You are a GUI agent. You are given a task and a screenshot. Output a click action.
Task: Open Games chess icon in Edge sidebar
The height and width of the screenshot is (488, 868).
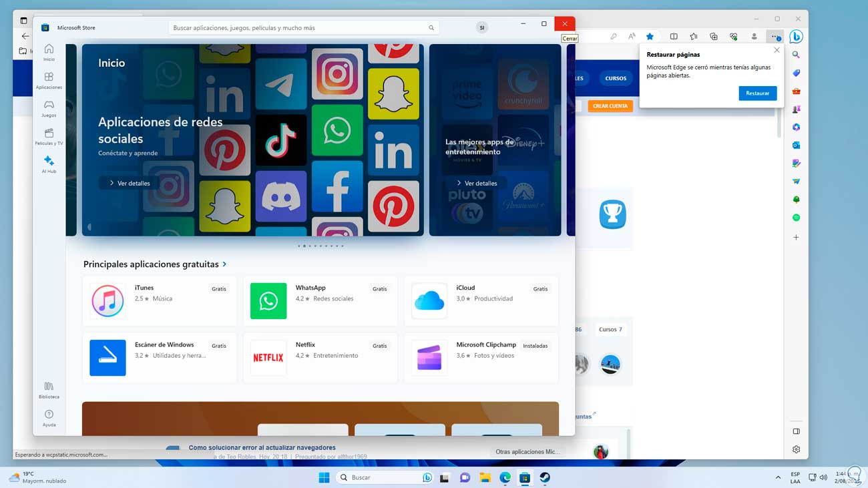click(x=796, y=109)
